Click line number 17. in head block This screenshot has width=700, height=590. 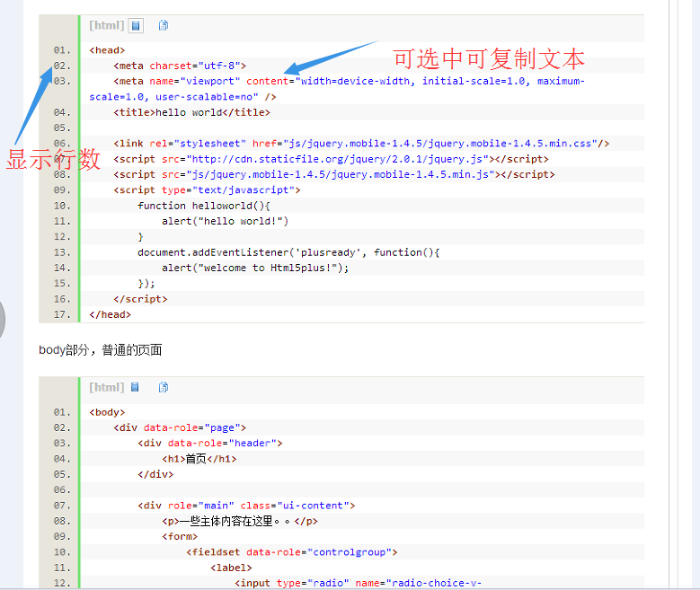(x=62, y=314)
